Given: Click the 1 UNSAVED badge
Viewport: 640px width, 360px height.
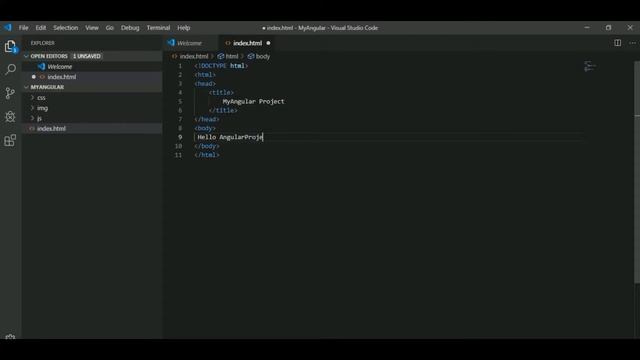Looking at the screenshot, I should pos(87,56).
